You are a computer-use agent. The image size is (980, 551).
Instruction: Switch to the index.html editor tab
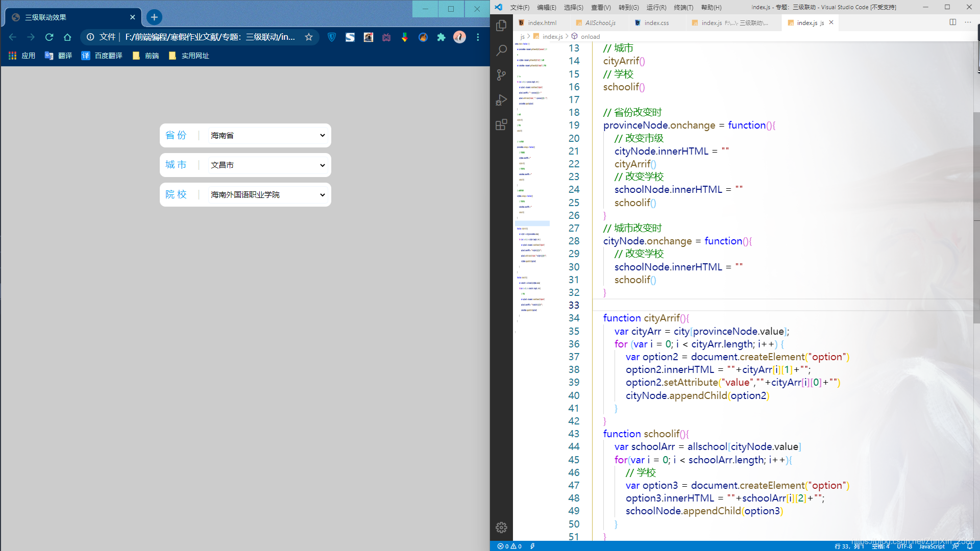click(x=542, y=23)
